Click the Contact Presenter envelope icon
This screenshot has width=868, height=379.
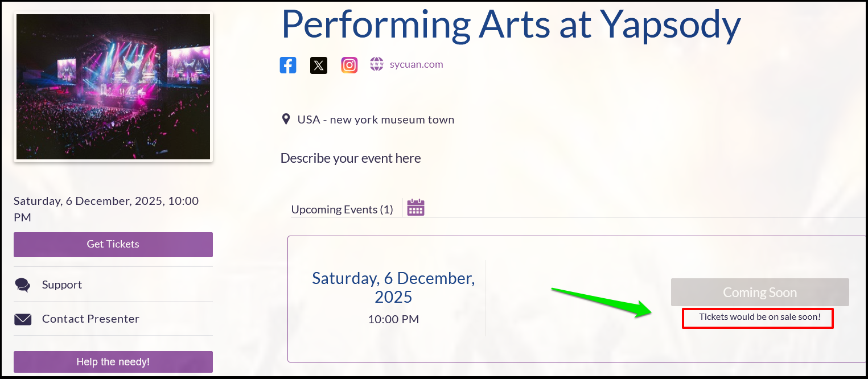point(23,319)
